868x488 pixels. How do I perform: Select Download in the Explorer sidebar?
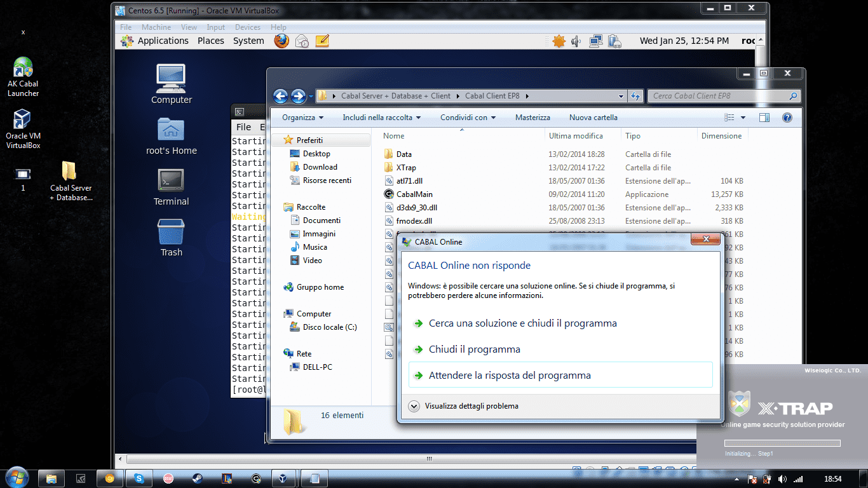[x=320, y=167]
